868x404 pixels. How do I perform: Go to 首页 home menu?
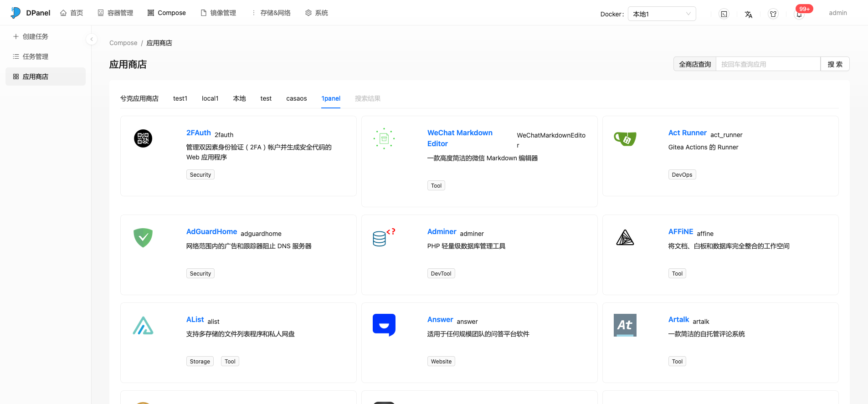72,13
